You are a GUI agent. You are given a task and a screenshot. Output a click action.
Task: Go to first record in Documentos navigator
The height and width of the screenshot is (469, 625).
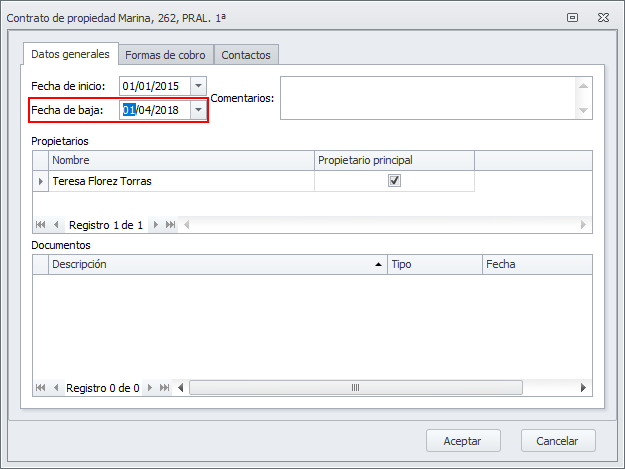coord(41,387)
